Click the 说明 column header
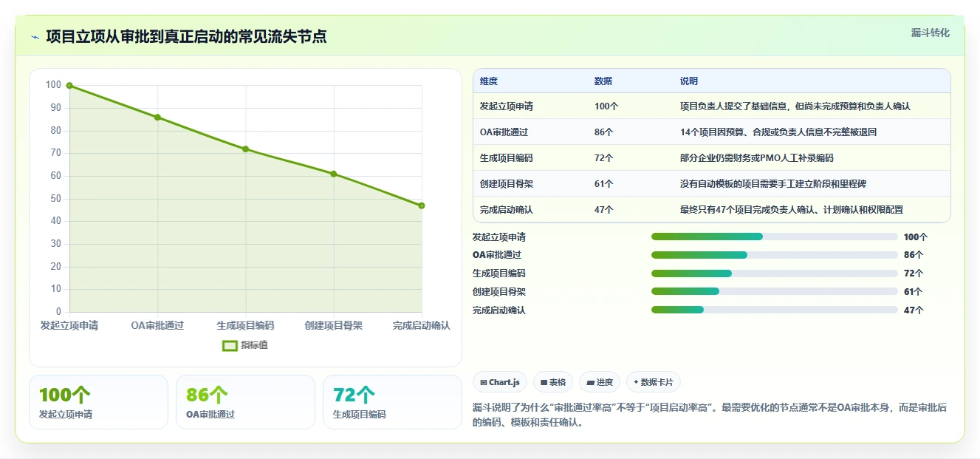This screenshot has width=980, height=459. (x=689, y=81)
